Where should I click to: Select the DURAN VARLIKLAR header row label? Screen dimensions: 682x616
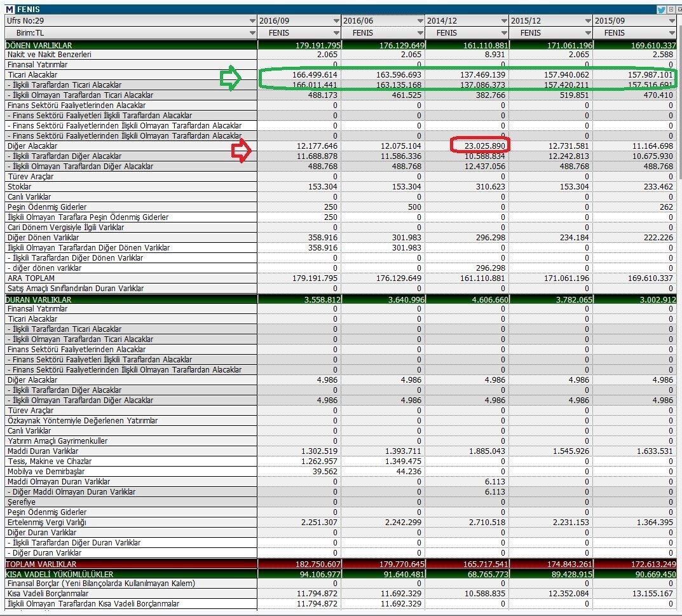pos(38,299)
